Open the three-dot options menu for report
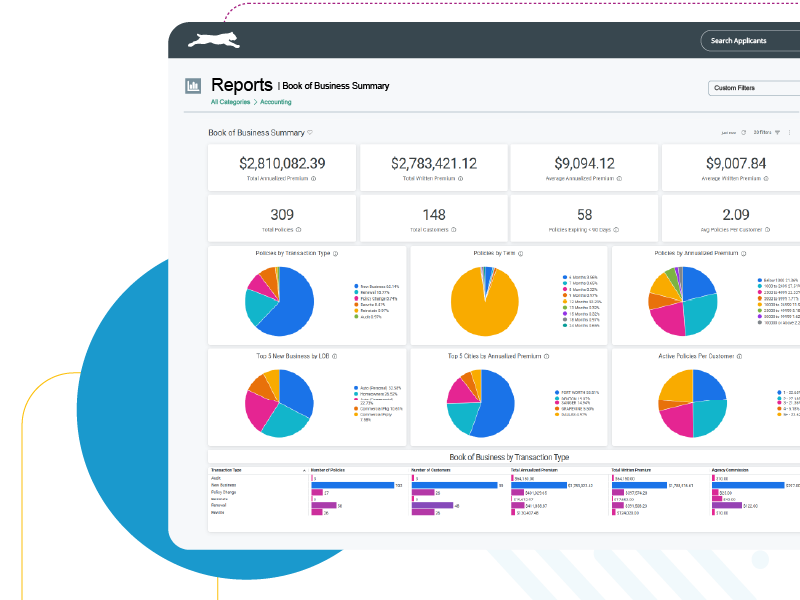The width and height of the screenshot is (800, 600). (790, 132)
